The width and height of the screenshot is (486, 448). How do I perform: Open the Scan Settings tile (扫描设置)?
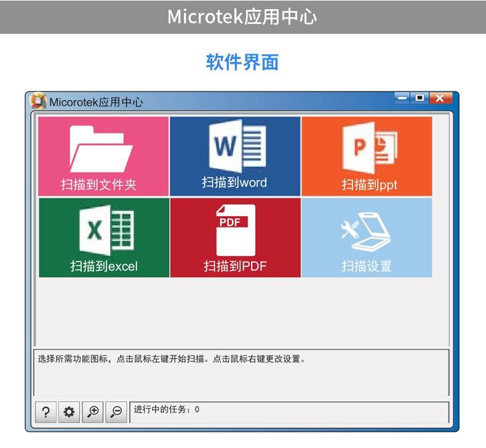(367, 238)
